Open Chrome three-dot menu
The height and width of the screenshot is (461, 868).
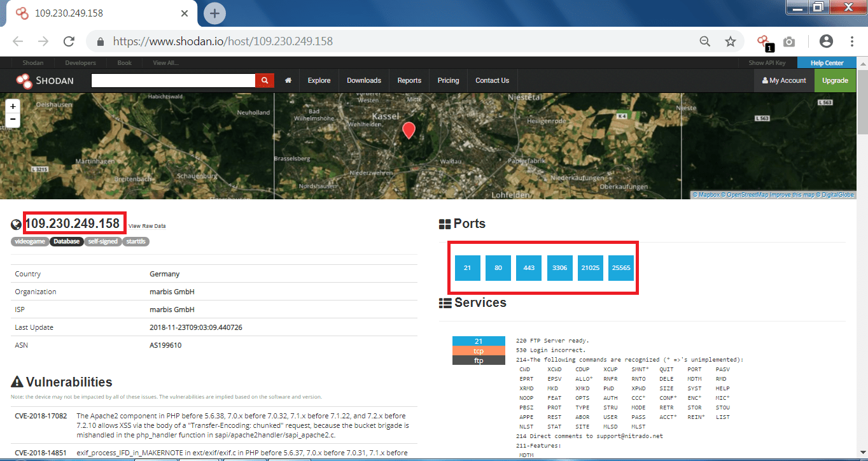click(x=852, y=41)
